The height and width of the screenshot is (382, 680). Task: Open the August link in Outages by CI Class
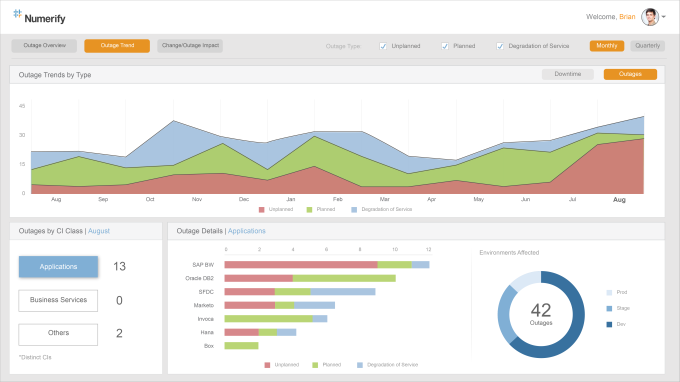(99, 231)
